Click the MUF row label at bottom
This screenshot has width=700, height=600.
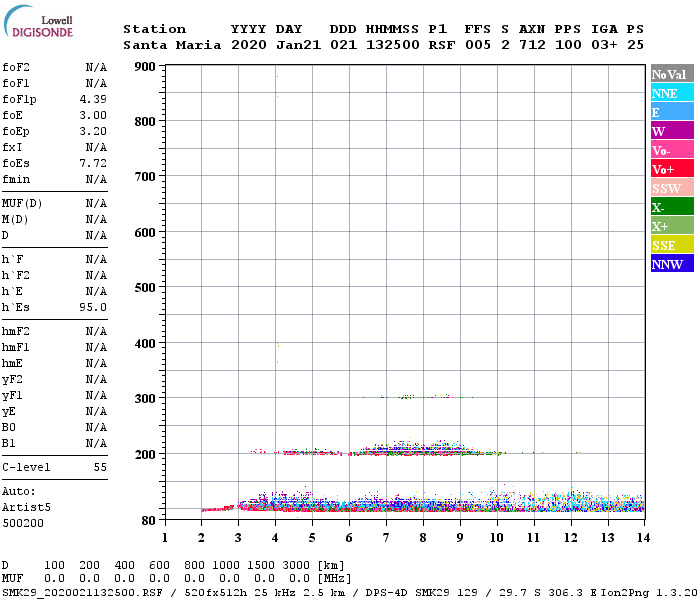click(x=12, y=578)
